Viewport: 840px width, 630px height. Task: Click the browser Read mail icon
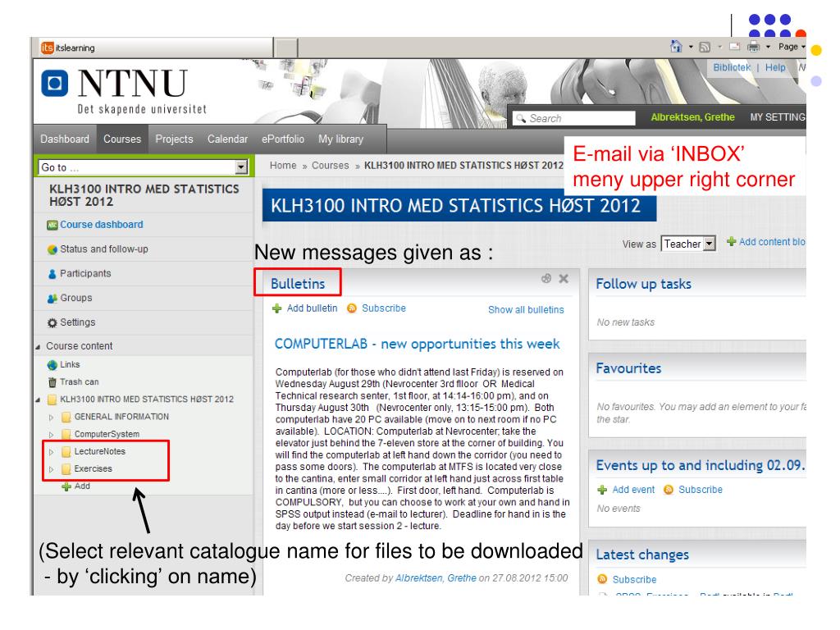click(735, 47)
